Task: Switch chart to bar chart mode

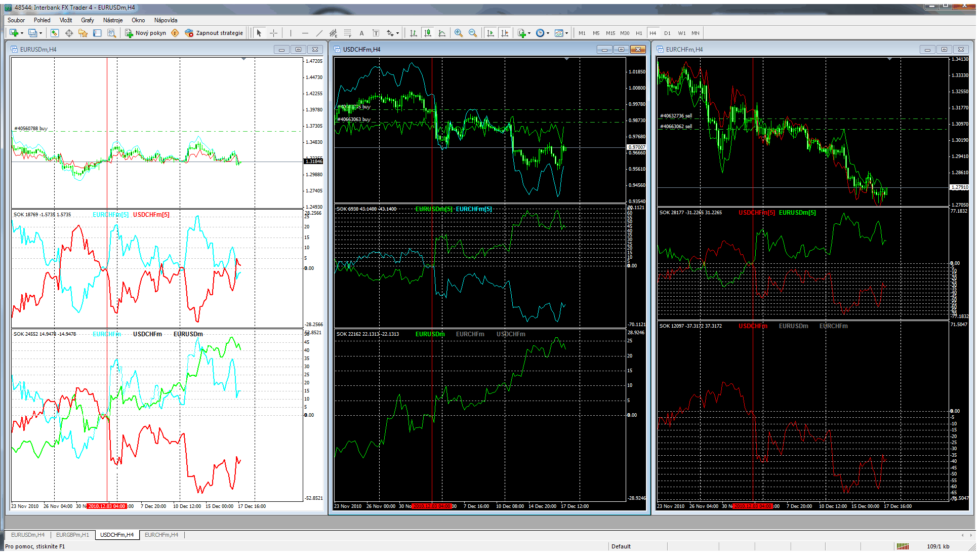Action: (414, 33)
